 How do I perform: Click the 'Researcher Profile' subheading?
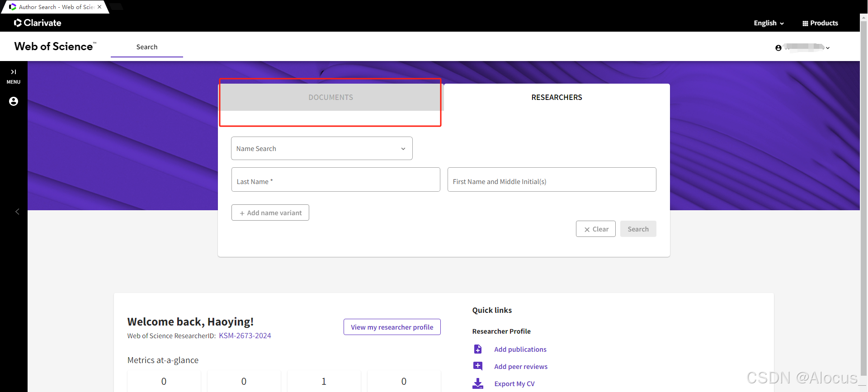501,331
